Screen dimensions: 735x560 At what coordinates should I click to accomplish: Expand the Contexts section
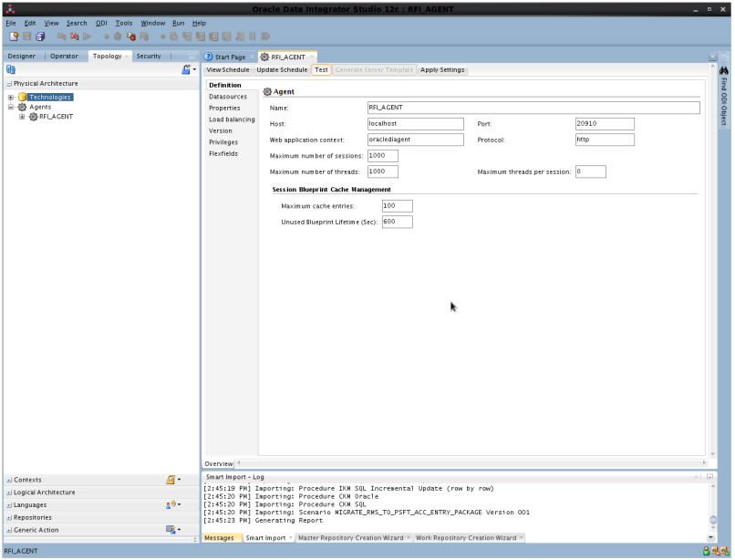click(x=9, y=481)
